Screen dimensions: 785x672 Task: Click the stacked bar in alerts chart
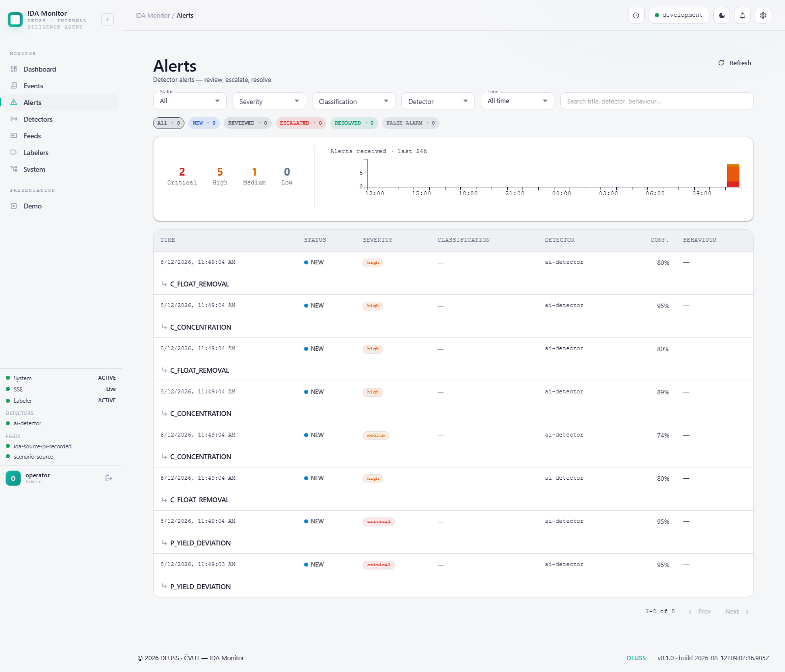coord(733,176)
